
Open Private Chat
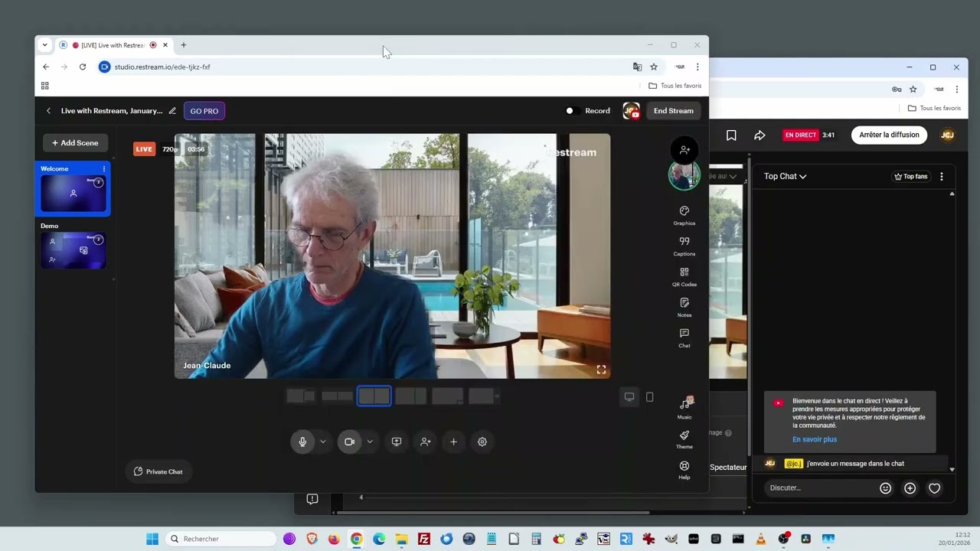pos(158,471)
